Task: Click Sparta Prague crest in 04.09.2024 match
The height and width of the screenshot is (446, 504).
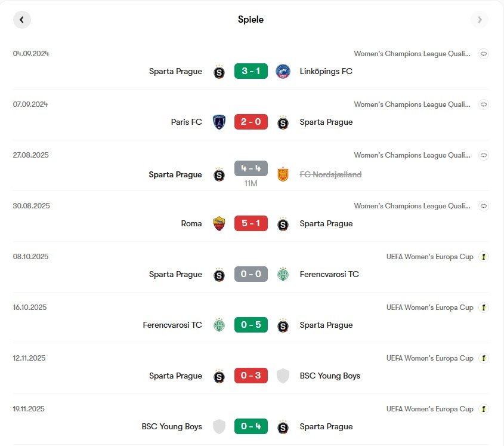Action: coord(219,72)
